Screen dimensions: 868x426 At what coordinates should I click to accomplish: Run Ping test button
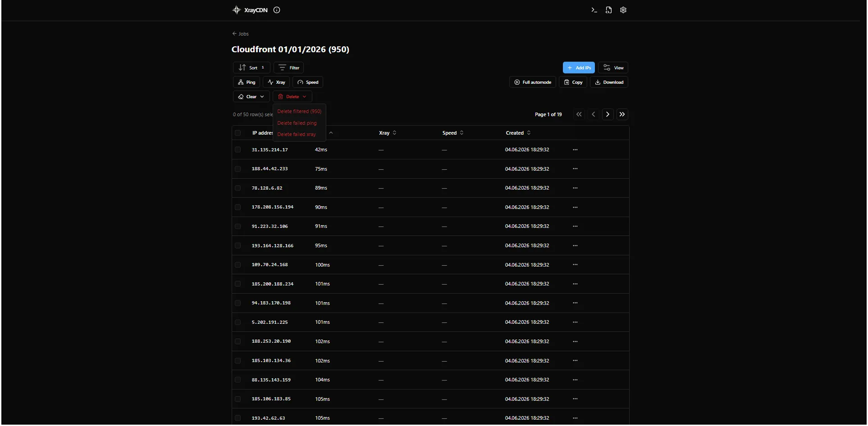(247, 82)
